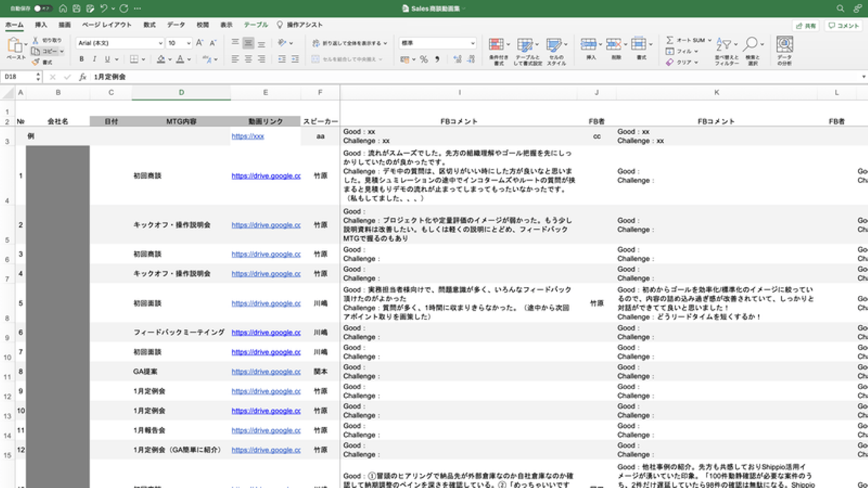Open the number format (標準) dropdown
868x488 pixels.
(472, 43)
